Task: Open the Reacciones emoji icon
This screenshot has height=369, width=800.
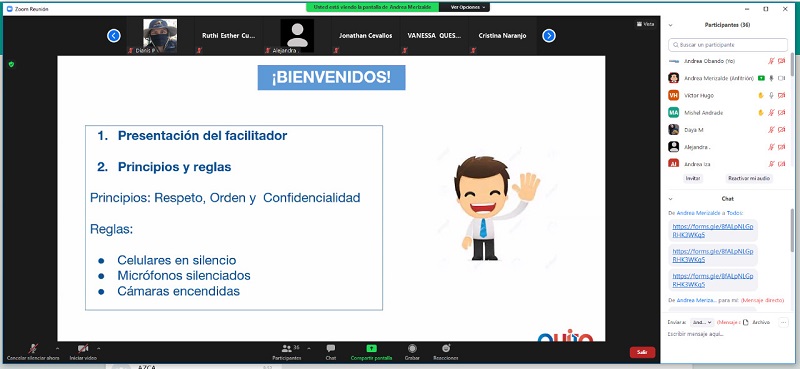Action: coord(445,349)
